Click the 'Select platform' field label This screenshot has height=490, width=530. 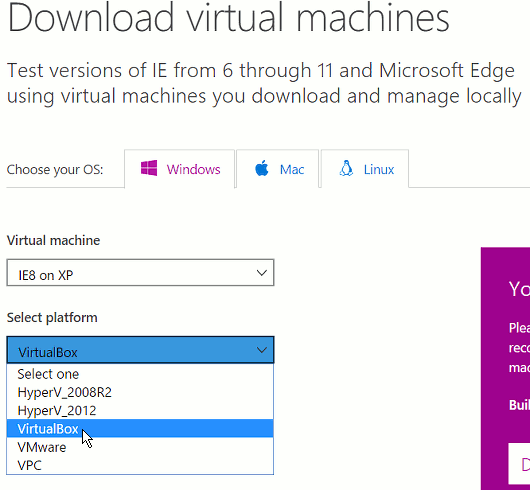click(x=52, y=318)
